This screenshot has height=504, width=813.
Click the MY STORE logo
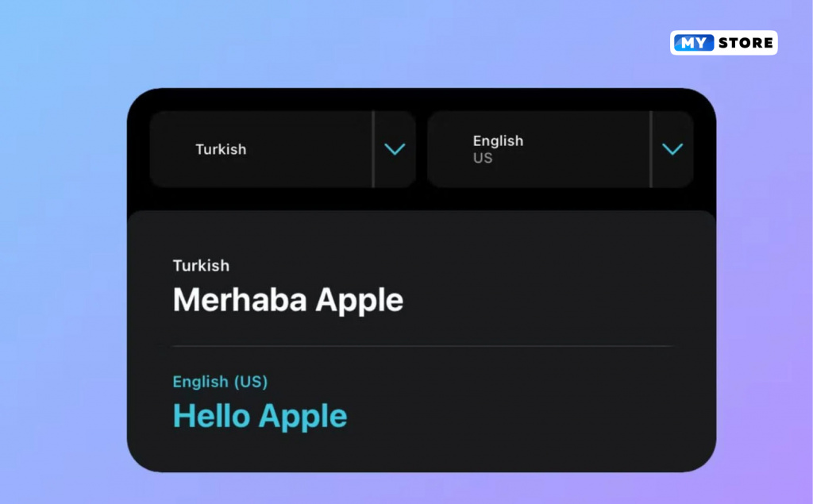(x=724, y=43)
